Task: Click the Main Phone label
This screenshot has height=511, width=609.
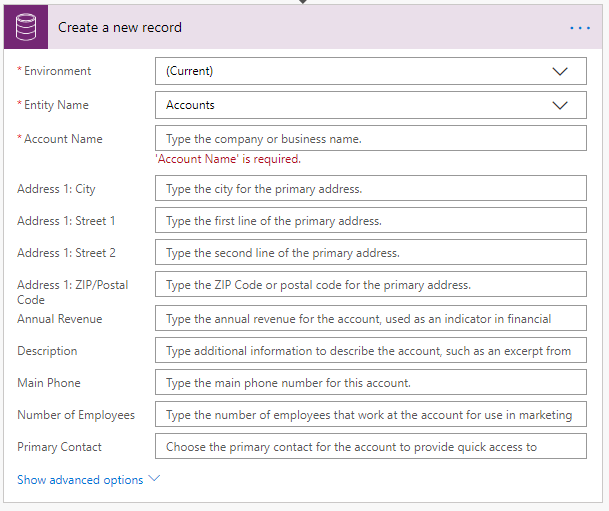Action: 49,383
